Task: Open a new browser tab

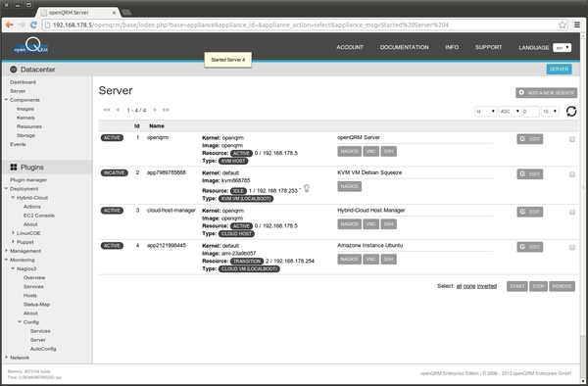Action: tap(126, 13)
